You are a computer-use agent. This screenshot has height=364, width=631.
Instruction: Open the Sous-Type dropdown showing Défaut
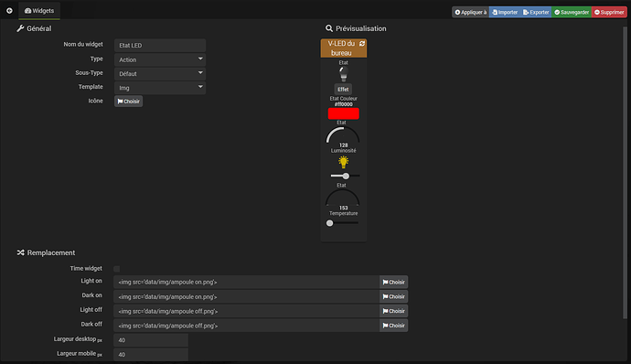click(x=160, y=74)
